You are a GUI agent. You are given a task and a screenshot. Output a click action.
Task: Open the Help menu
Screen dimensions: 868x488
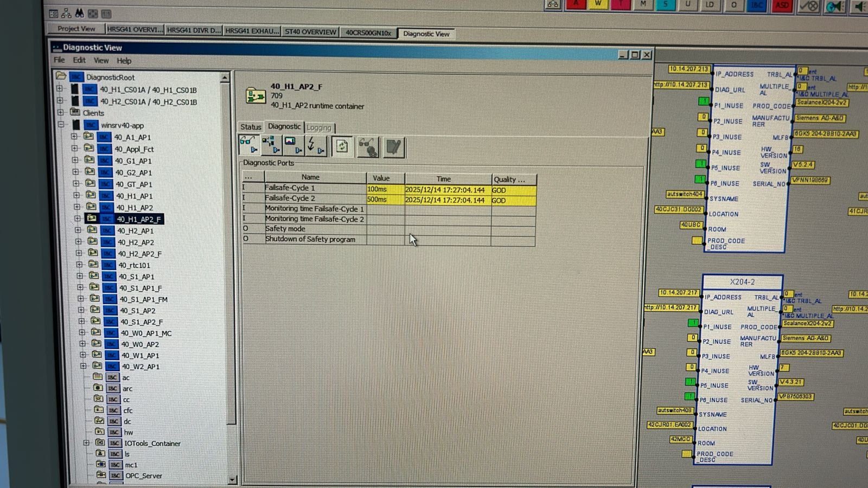(x=124, y=61)
